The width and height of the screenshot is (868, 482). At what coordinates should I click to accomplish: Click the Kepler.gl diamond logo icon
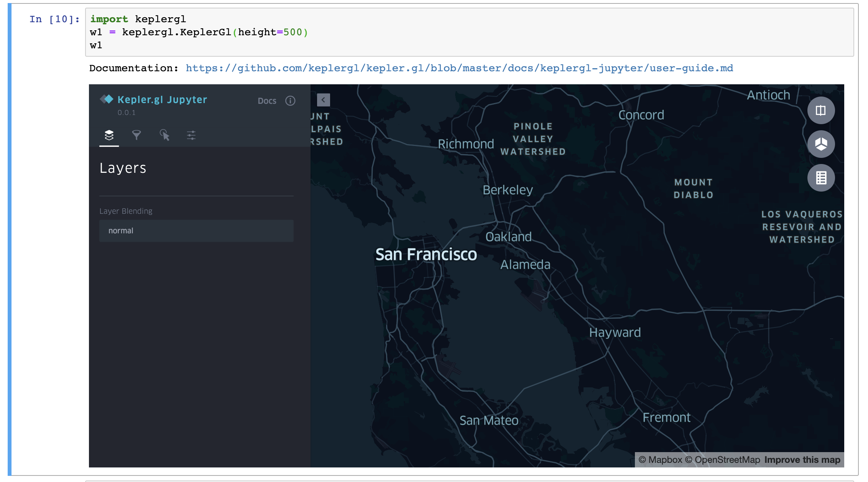tap(107, 99)
